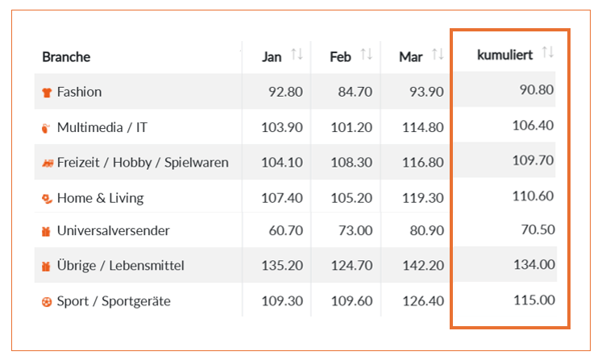
Task: Click the Fashion t-shirt icon
Action: pyautogui.click(x=47, y=93)
